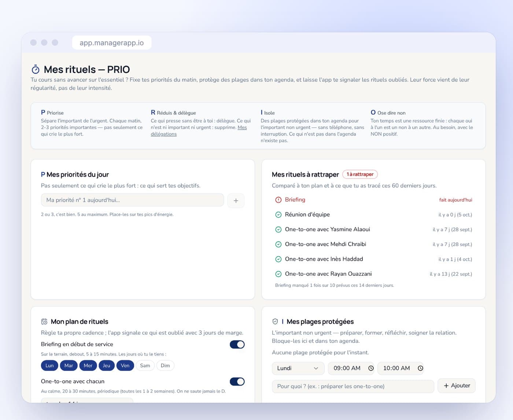
Task: Select the Réunion d'équipe row label
Action: (x=307, y=215)
